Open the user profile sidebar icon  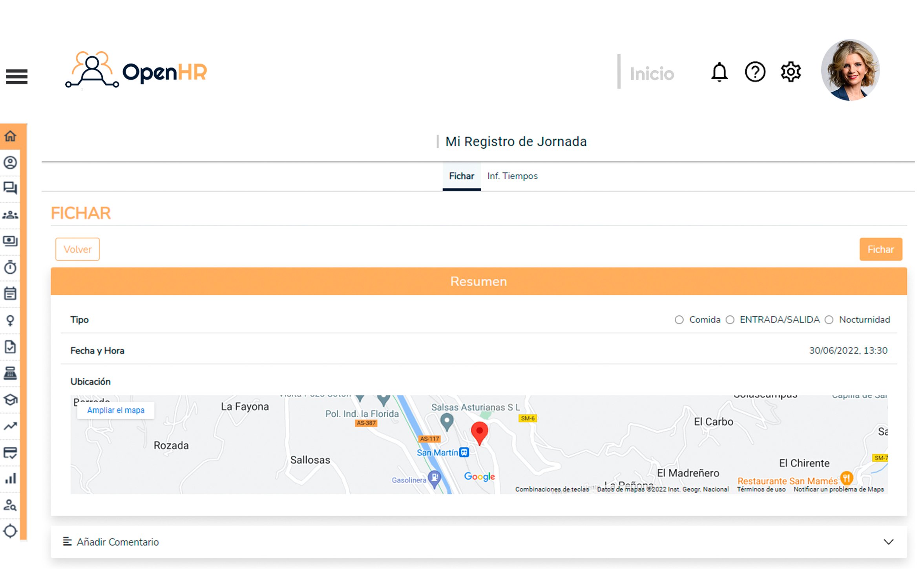(x=10, y=162)
